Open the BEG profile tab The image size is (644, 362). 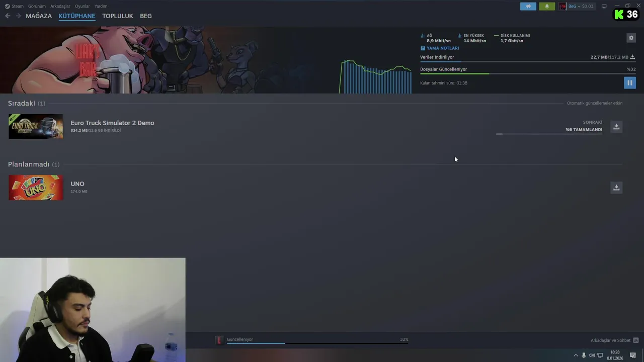pyautogui.click(x=146, y=16)
